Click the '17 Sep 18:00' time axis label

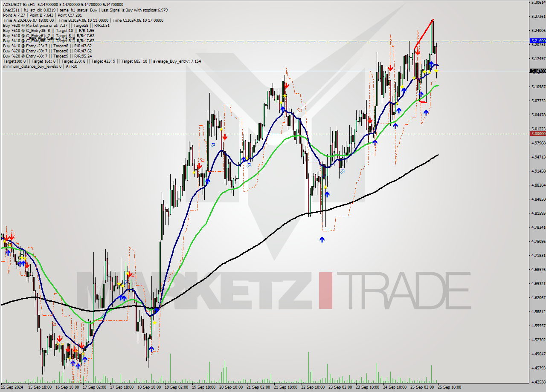[122, 387]
